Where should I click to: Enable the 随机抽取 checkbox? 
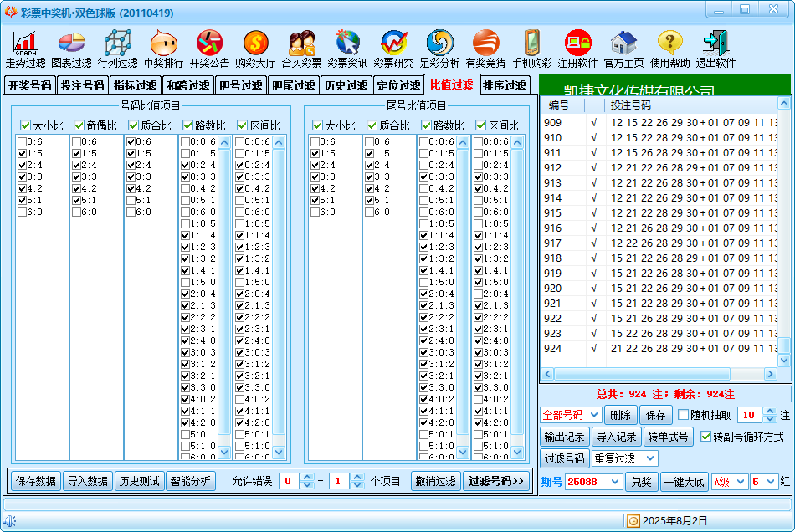pos(683,415)
